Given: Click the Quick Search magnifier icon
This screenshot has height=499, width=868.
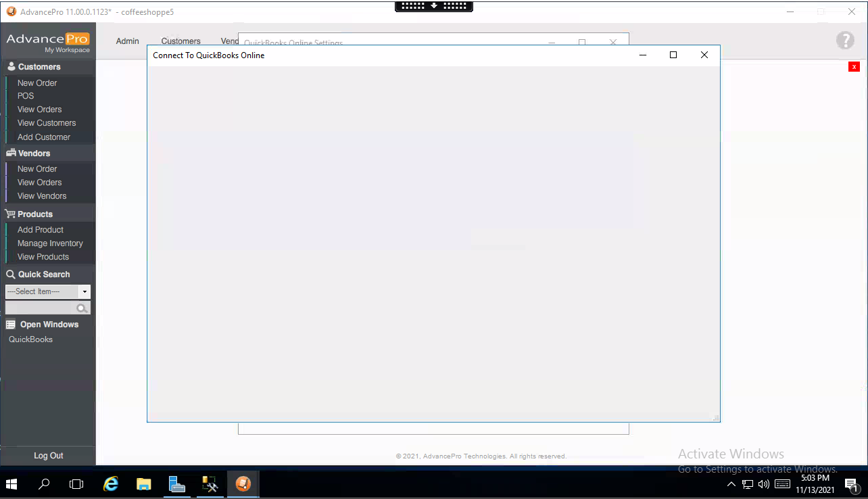Looking at the screenshot, I should click(x=82, y=308).
